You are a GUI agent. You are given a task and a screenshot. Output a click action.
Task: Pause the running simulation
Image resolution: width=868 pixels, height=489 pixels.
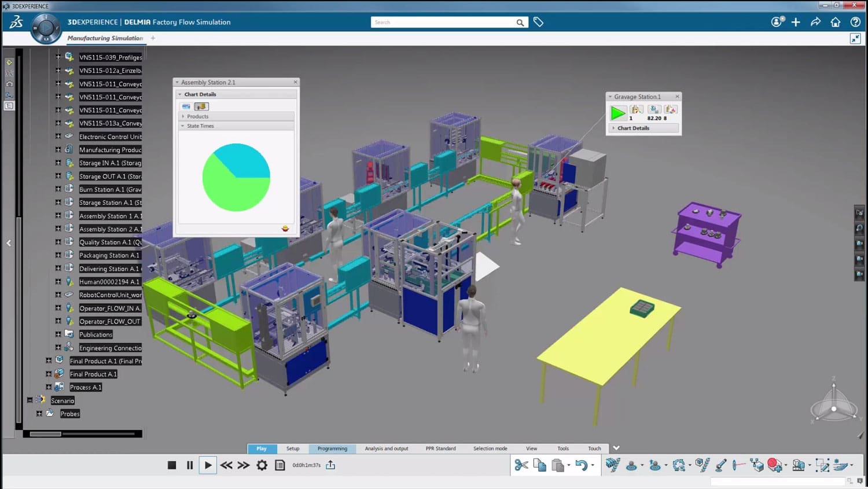point(190,465)
